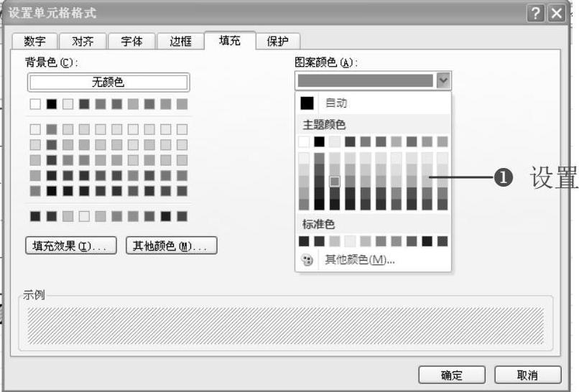Click the black swatch next to 自动
Image resolution: width=579 pixels, height=392 pixels.
coord(307,103)
